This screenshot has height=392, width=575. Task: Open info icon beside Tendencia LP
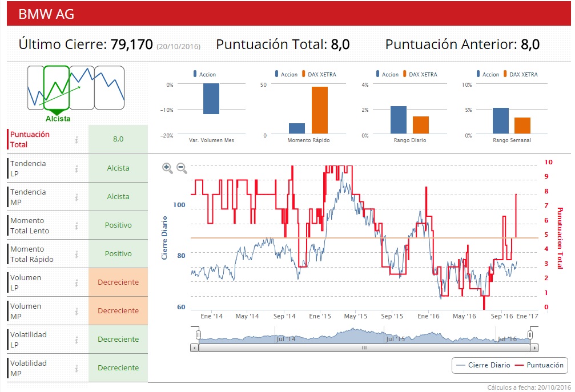[77, 168]
